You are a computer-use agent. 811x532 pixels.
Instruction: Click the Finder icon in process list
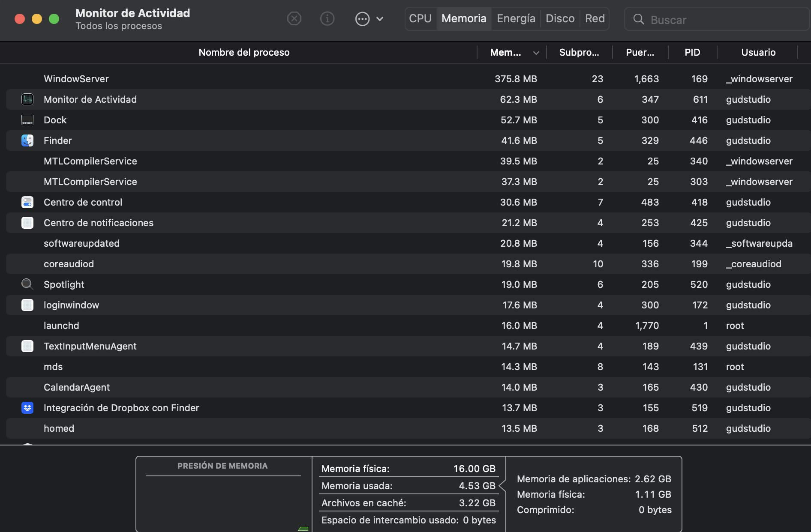click(27, 140)
